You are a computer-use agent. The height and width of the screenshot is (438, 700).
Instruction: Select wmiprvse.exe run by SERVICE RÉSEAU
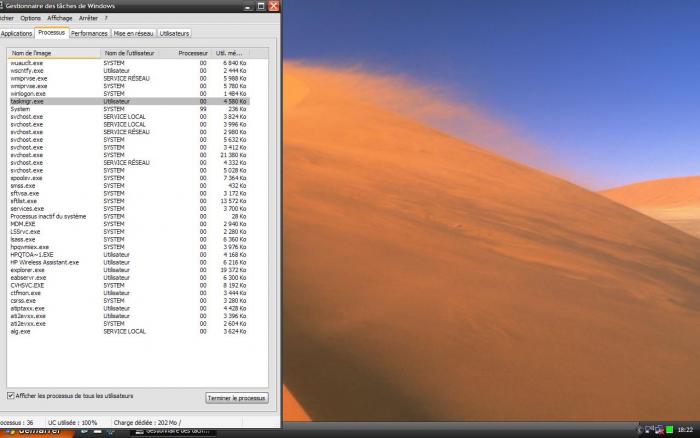tap(129, 78)
